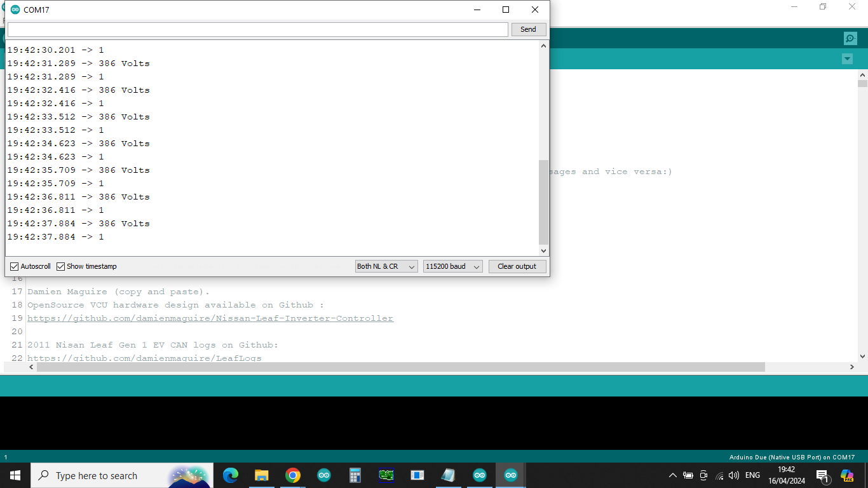Open the LeafLogs GitHub link

tap(144, 358)
